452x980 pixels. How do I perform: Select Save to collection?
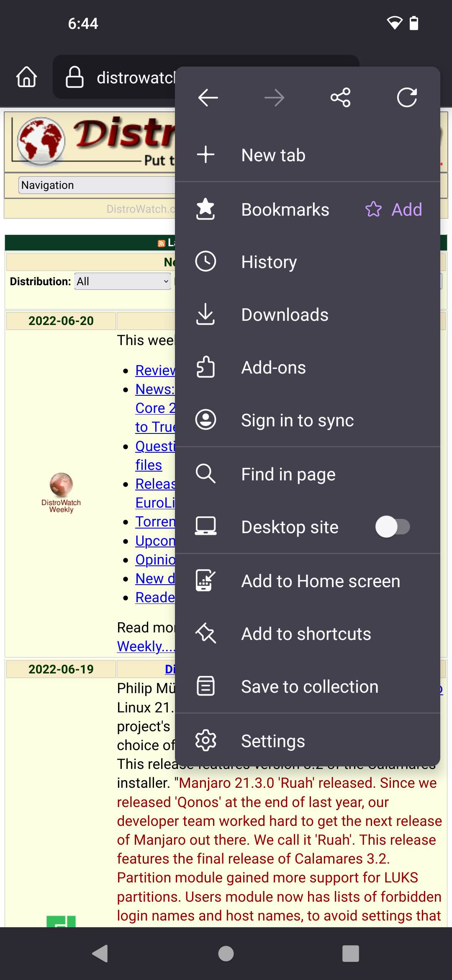click(308, 686)
